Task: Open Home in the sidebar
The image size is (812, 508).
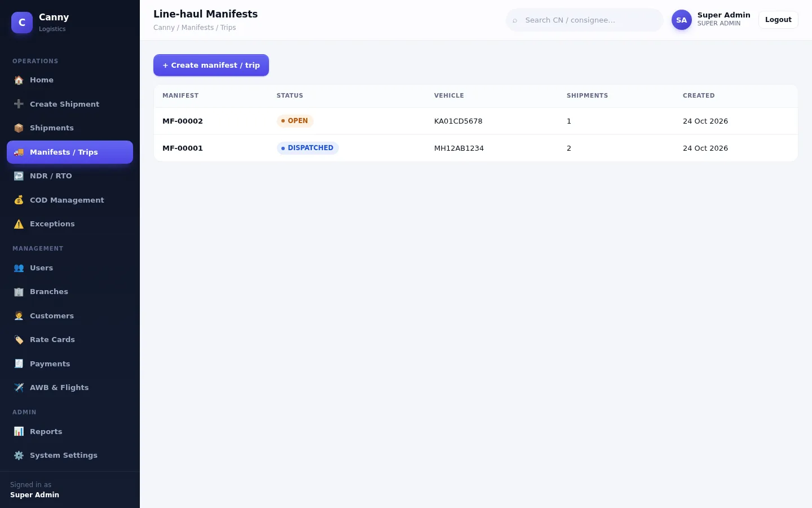Action: [x=70, y=80]
